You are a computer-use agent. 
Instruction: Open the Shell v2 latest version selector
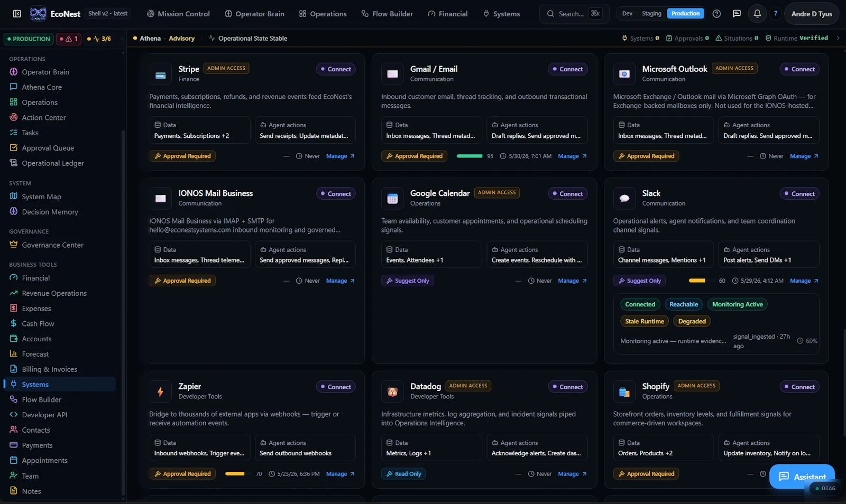tap(108, 14)
